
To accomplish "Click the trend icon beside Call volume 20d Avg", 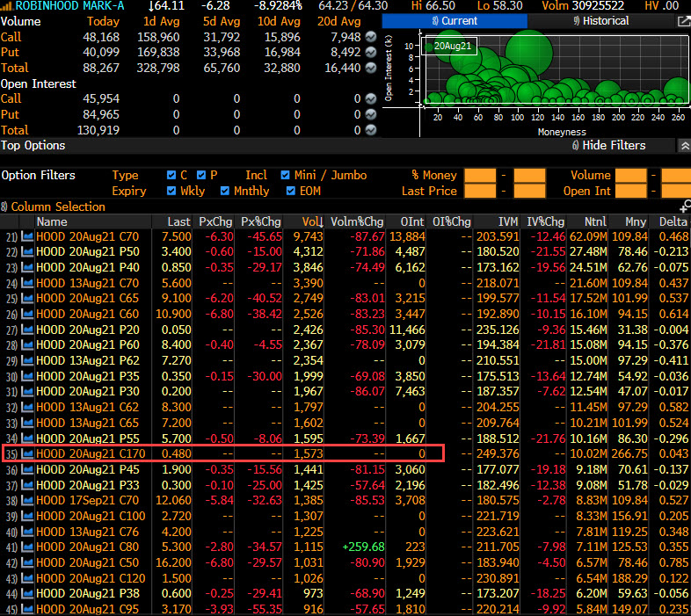I will pyautogui.click(x=371, y=37).
